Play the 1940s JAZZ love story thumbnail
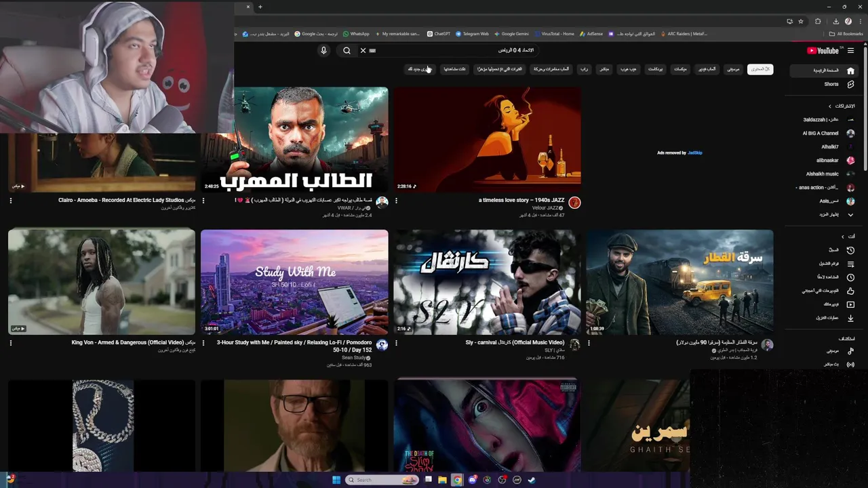The image size is (868, 488). tap(488, 139)
